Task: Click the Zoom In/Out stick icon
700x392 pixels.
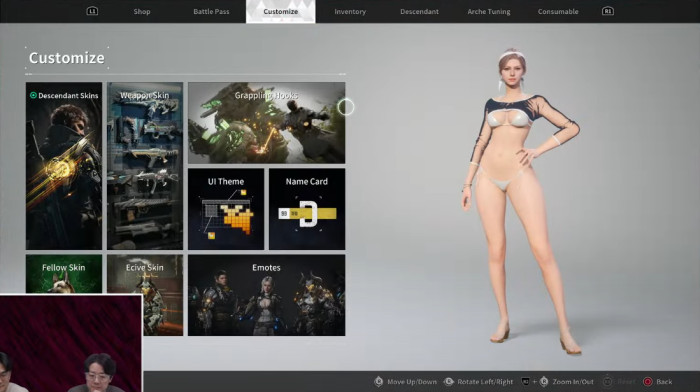Action: [x=544, y=382]
